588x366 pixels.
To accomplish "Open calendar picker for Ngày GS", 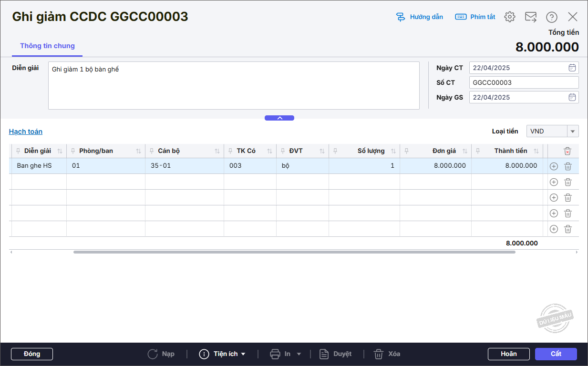I will pos(572,97).
